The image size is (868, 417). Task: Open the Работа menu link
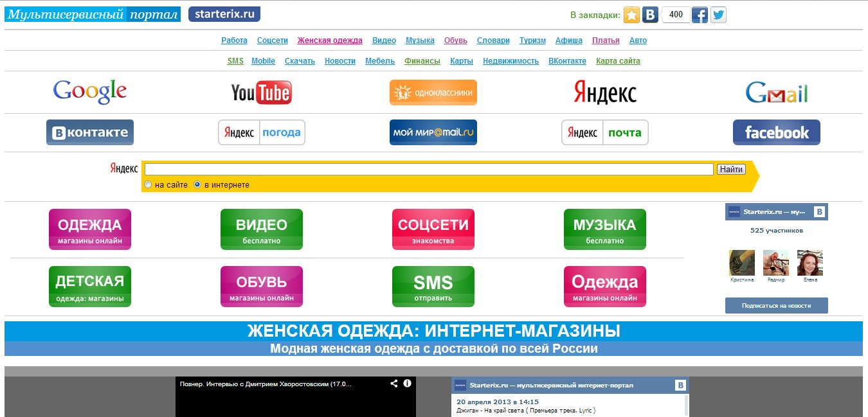[234, 40]
